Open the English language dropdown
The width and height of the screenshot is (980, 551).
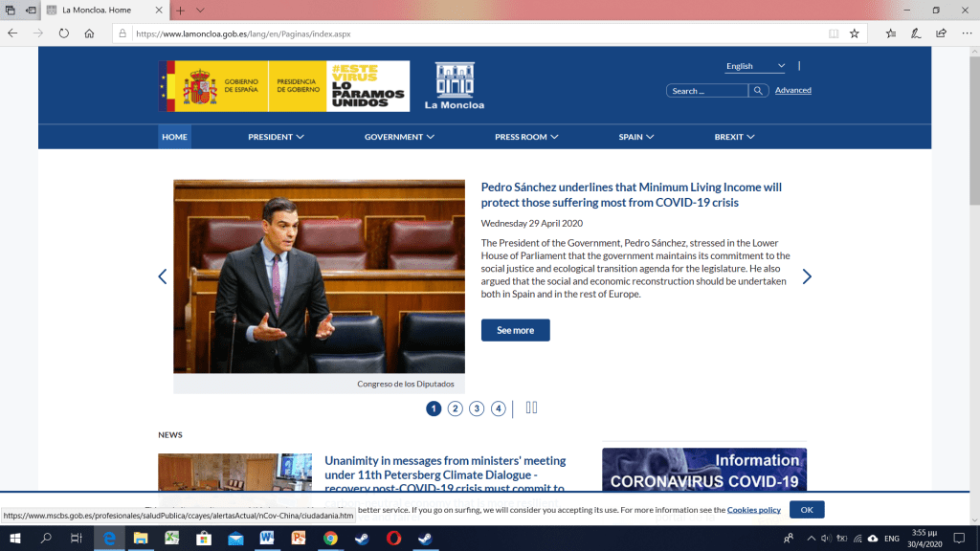(755, 66)
